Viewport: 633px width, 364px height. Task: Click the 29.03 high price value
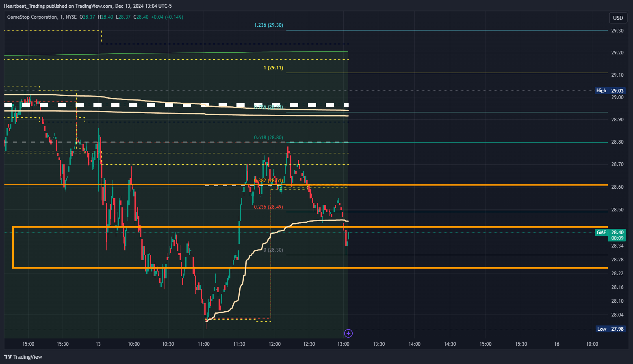pyautogui.click(x=618, y=90)
